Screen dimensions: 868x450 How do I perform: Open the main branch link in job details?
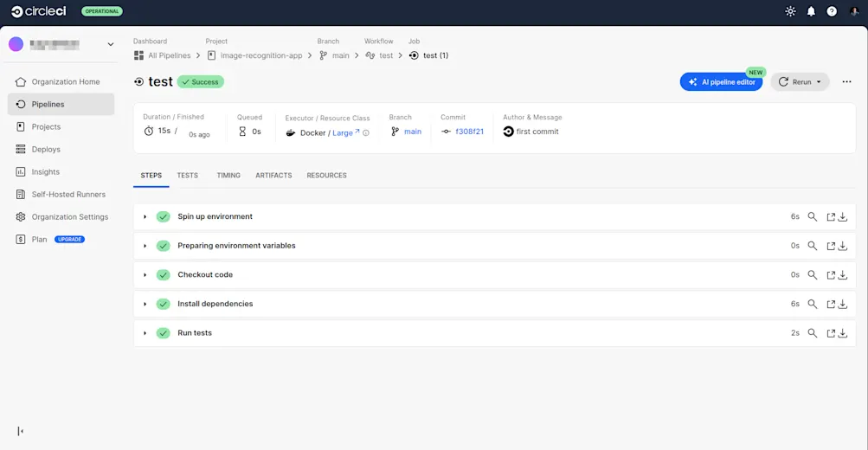pos(413,132)
